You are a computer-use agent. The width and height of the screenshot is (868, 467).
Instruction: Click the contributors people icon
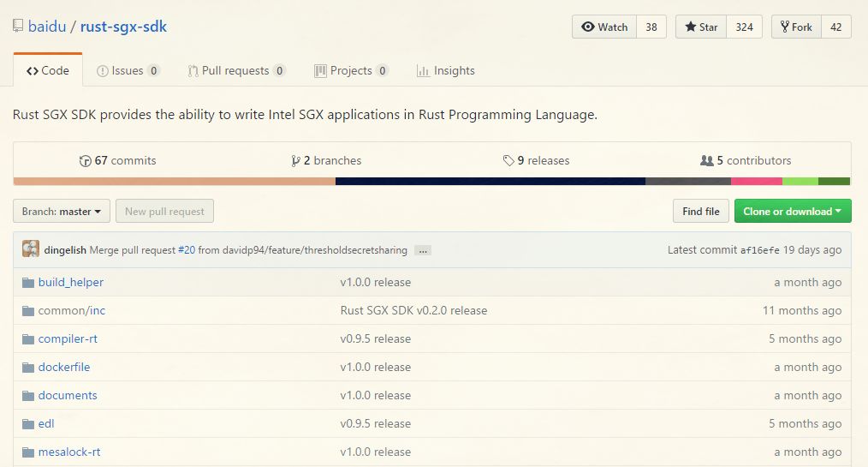click(706, 161)
